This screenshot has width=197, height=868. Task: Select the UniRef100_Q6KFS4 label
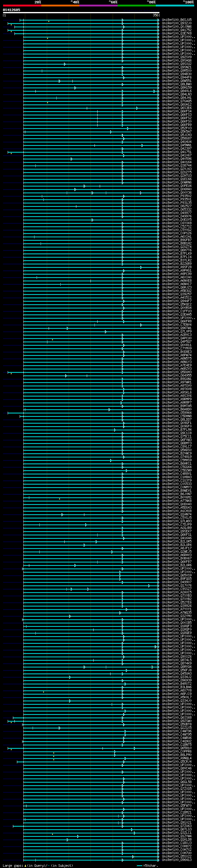coord(177,111)
